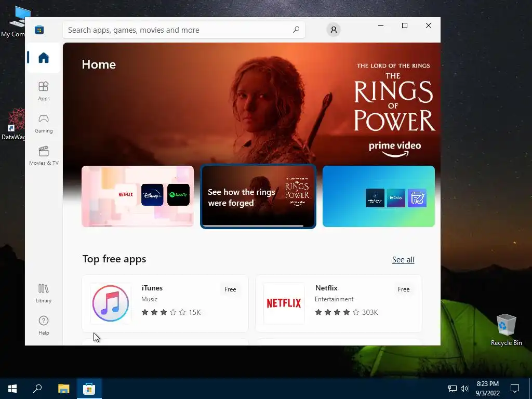Click the Disney+ icon in promo card
This screenshot has height=399, width=532.
pyautogui.click(x=152, y=195)
